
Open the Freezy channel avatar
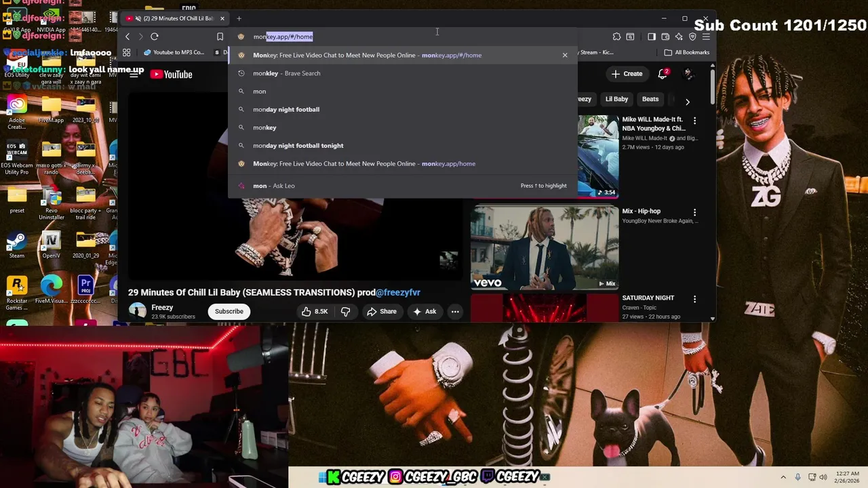tap(138, 311)
